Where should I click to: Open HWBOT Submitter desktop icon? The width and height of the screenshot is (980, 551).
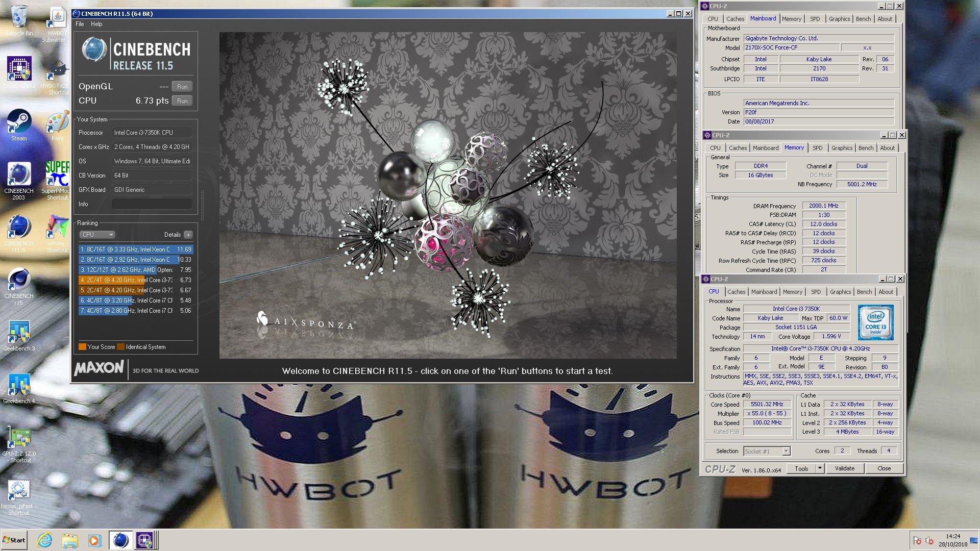(55, 23)
